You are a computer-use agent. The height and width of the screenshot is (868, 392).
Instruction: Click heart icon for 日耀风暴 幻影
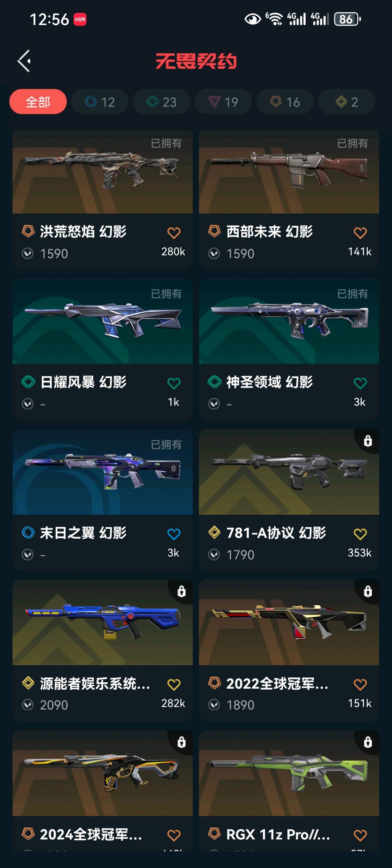pos(174,383)
